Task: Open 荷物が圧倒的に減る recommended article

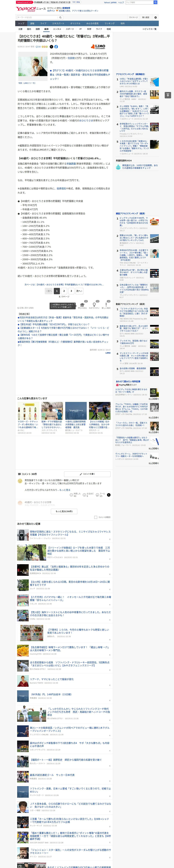Action: [70, 533]
